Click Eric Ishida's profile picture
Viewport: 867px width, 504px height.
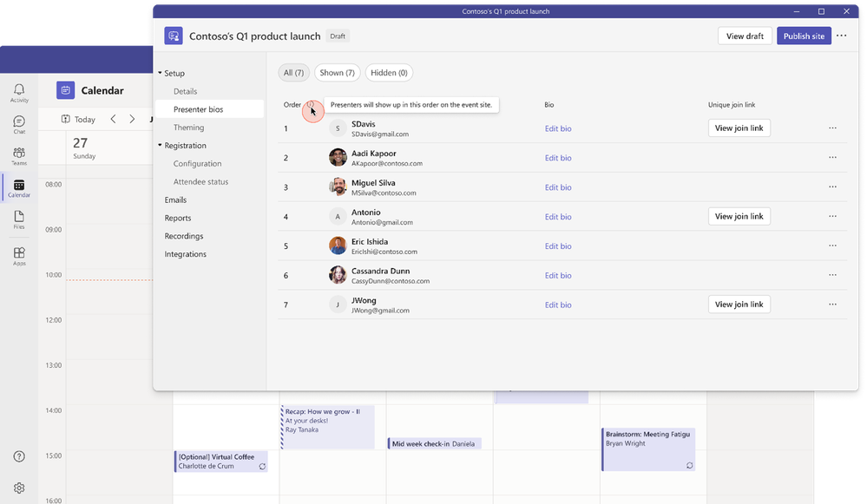point(338,245)
